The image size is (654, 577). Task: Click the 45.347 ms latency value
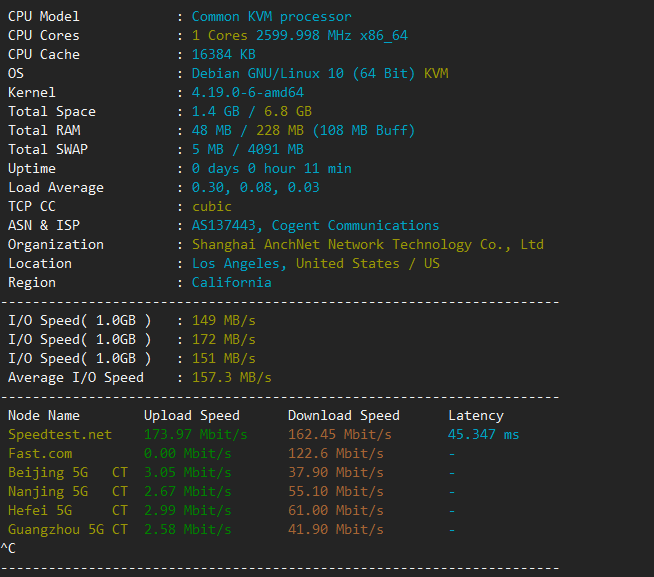(483, 435)
